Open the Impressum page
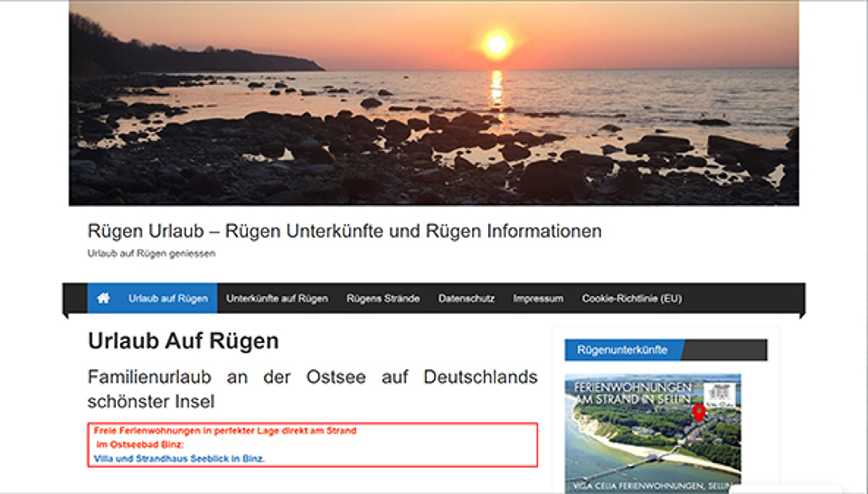This screenshot has width=868, height=494. pos(538,298)
